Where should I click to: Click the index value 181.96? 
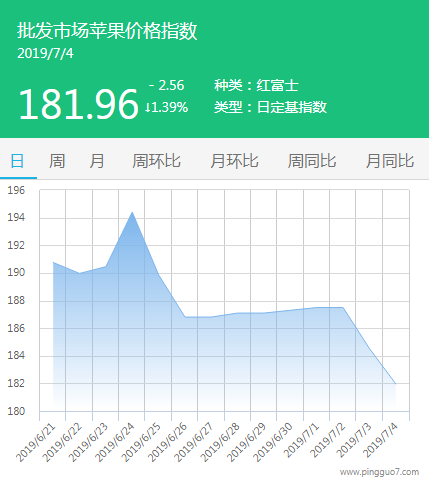click(x=79, y=104)
